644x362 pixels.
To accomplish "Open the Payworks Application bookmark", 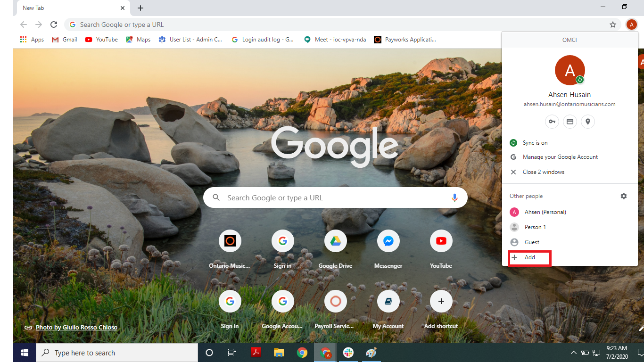I will point(405,40).
